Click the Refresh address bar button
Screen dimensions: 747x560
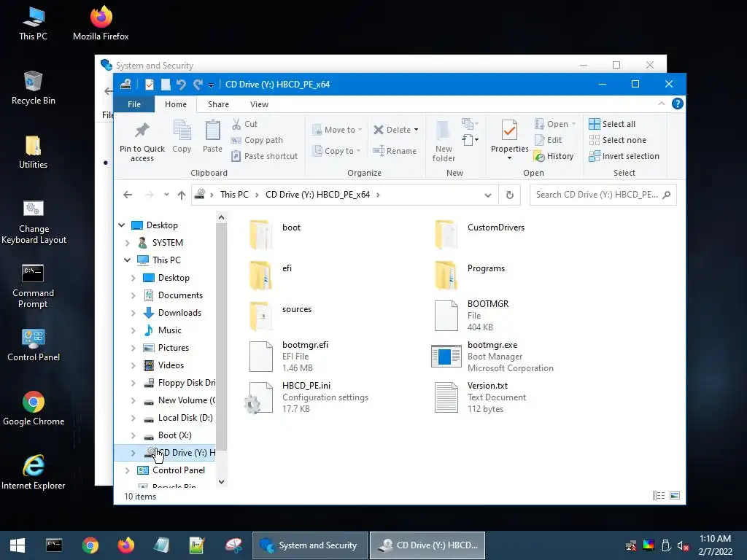[510, 195]
